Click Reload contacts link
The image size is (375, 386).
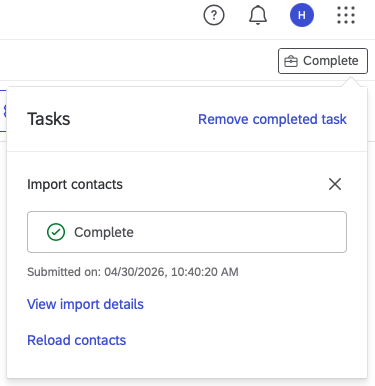tap(77, 340)
